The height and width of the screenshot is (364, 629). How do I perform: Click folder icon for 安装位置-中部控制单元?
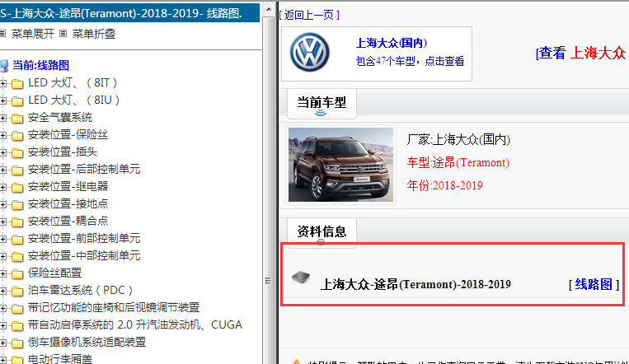click(17, 257)
